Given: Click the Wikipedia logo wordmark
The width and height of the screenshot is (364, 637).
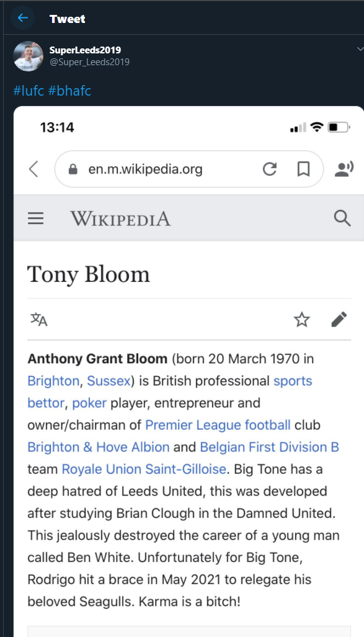Looking at the screenshot, I should pyautogui.click(x=120, y=219).
